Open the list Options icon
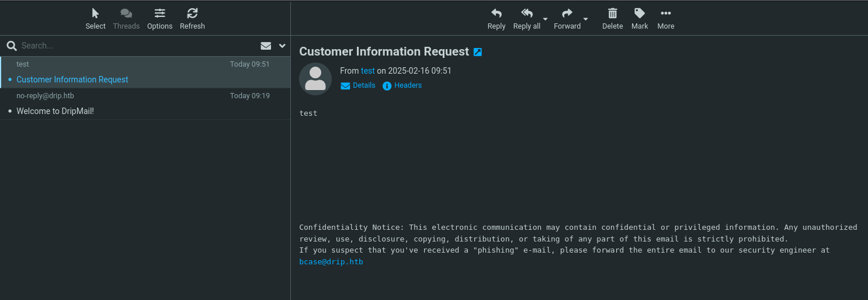Screen dimensions: 868x300 pos(159,14)
